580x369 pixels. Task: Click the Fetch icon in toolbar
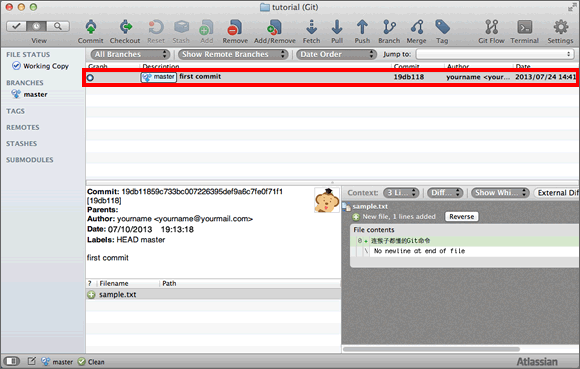[311, 27]
